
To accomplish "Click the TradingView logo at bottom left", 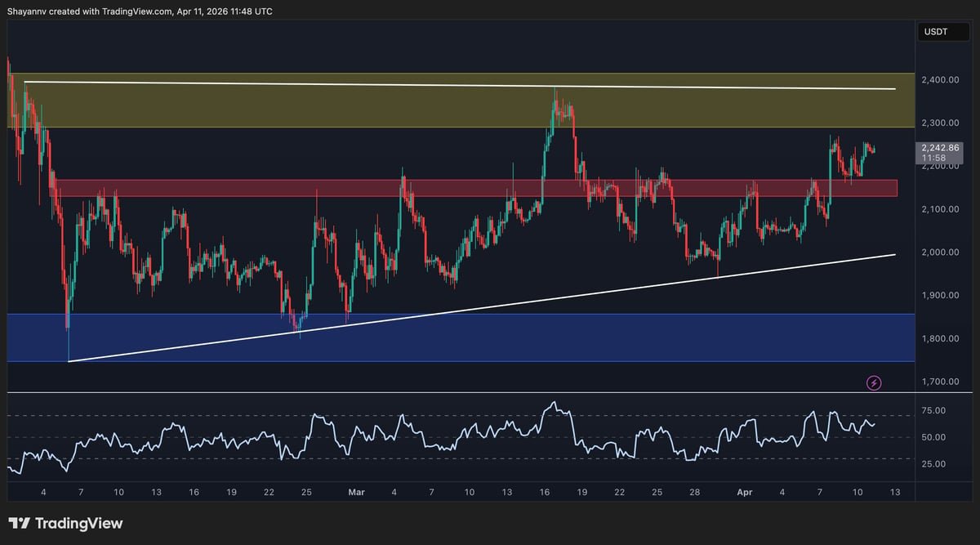I will [x=65, y=522].
